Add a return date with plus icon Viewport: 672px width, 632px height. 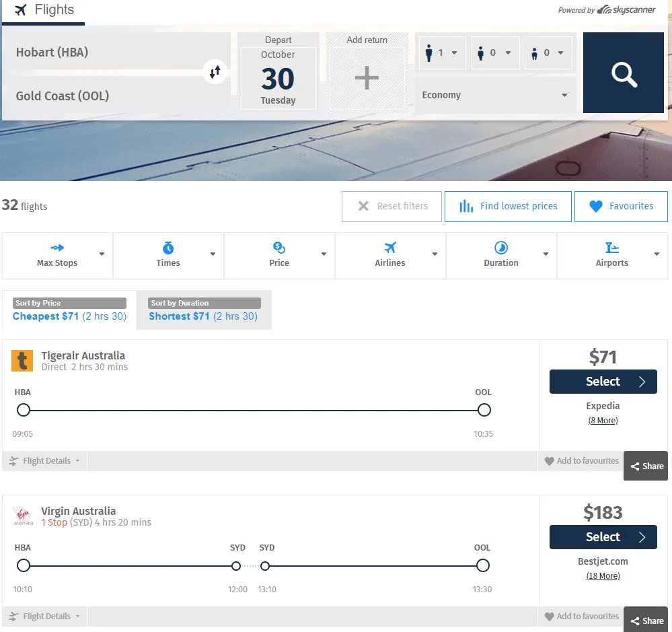[367, 78]
